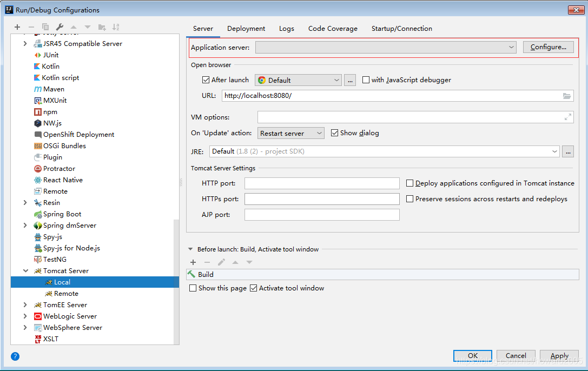588x371 pixels.
Task: Open the browser Default dropdown
Action: [298, 80]
